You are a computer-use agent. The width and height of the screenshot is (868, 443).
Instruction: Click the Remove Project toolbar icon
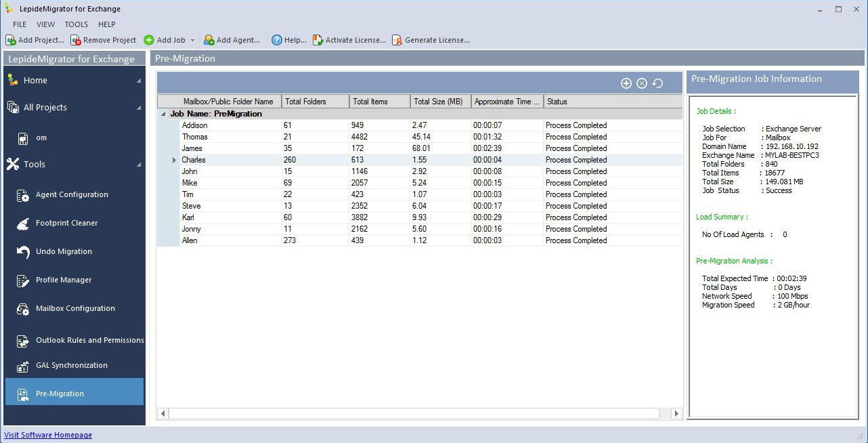click(76, 40)
